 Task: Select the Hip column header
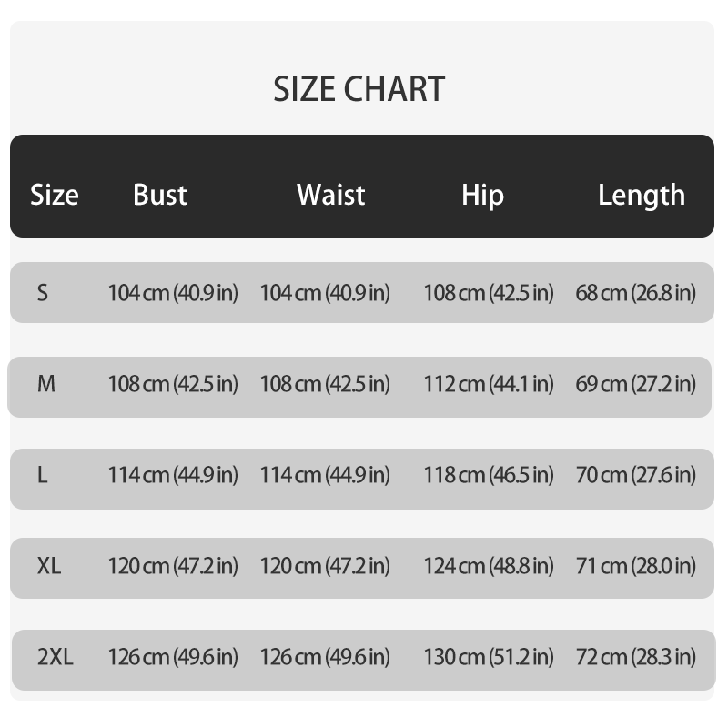click(482, 195)
